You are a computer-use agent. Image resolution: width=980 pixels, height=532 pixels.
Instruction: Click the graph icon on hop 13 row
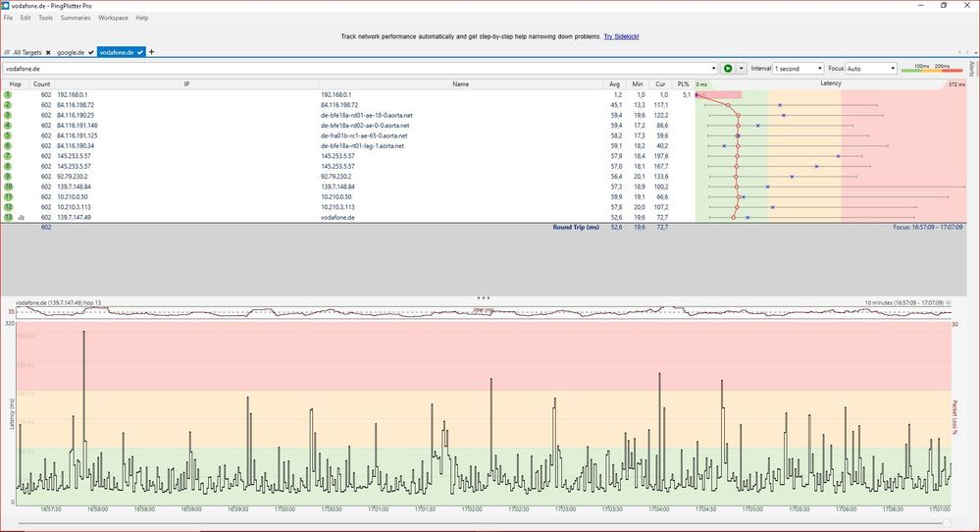point(21,218)
